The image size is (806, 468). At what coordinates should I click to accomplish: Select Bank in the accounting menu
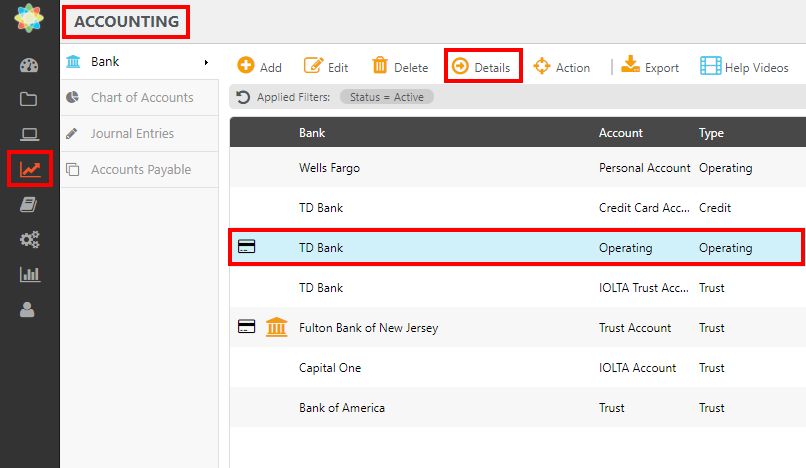click(105, 62)
